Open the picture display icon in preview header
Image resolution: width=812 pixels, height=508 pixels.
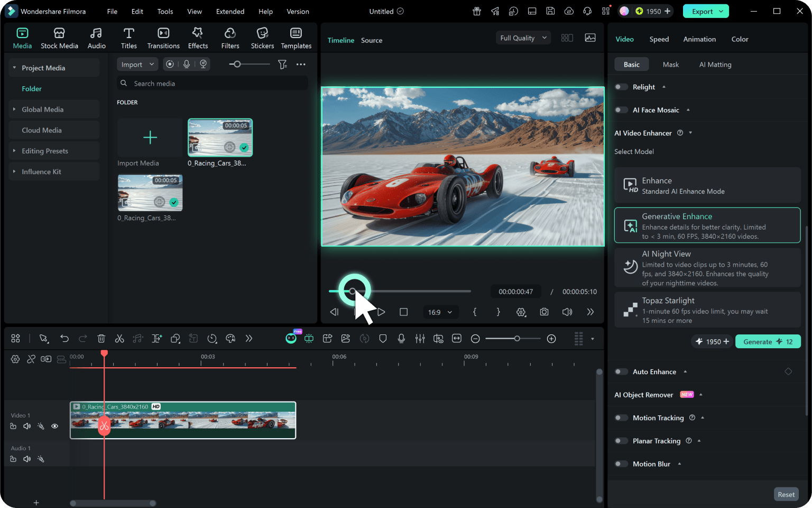tap(590, 38)
